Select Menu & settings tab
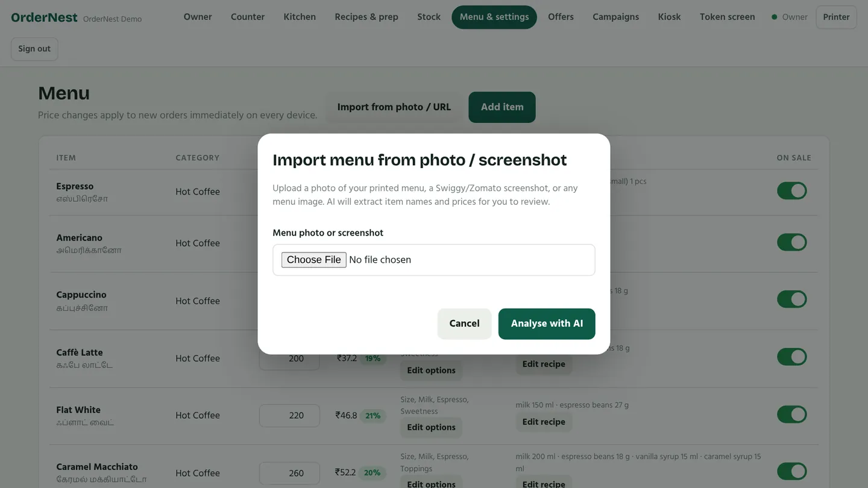868x488 pixels. pyautogui.click(x=494, y=17)
